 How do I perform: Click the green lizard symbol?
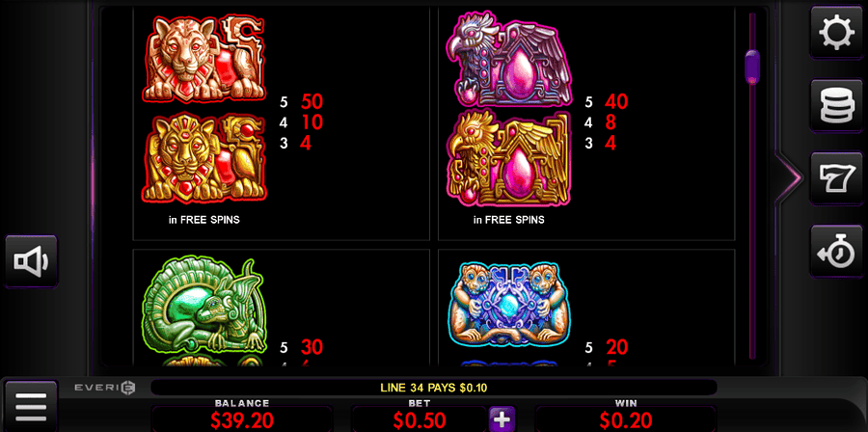click(x=204, y=306)
